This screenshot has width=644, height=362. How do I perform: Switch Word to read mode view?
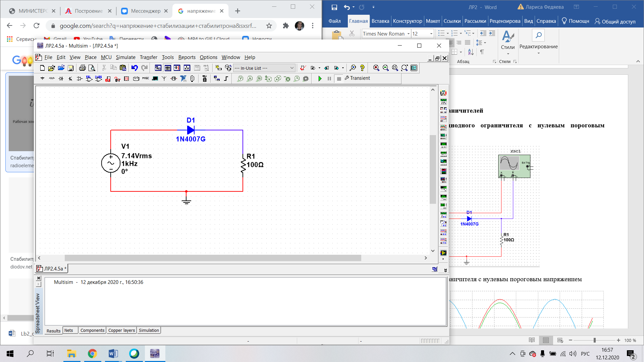coord(532,340)
